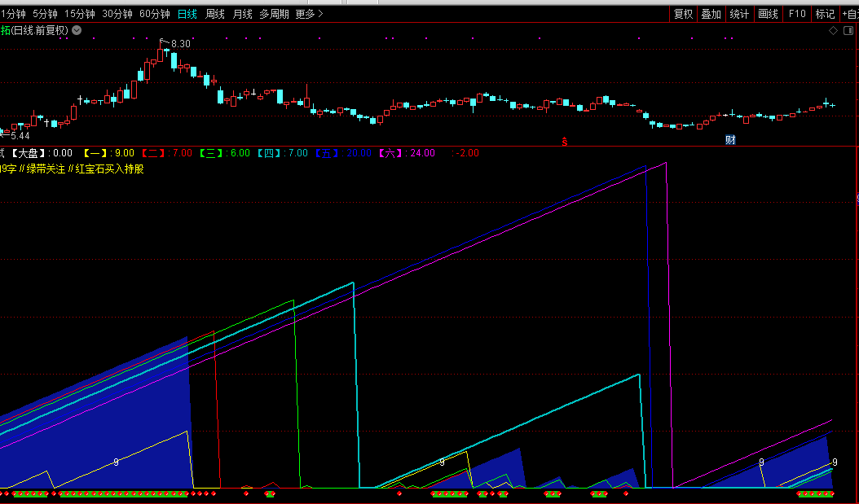
Task: Open the 复权 adjustment options
Action: tap(683, 14)
